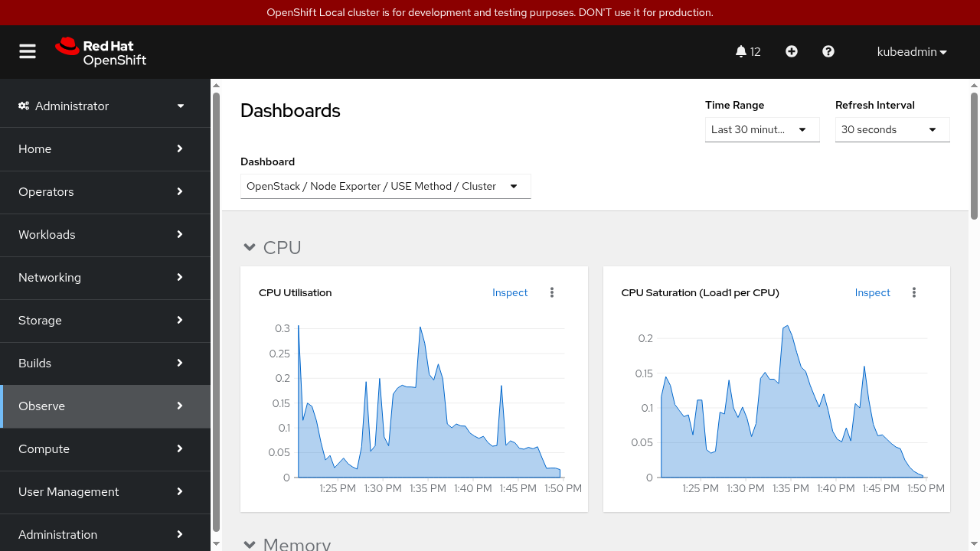
Task: Open the Refresh Interval dropdown
Action: tap(892, 129)
